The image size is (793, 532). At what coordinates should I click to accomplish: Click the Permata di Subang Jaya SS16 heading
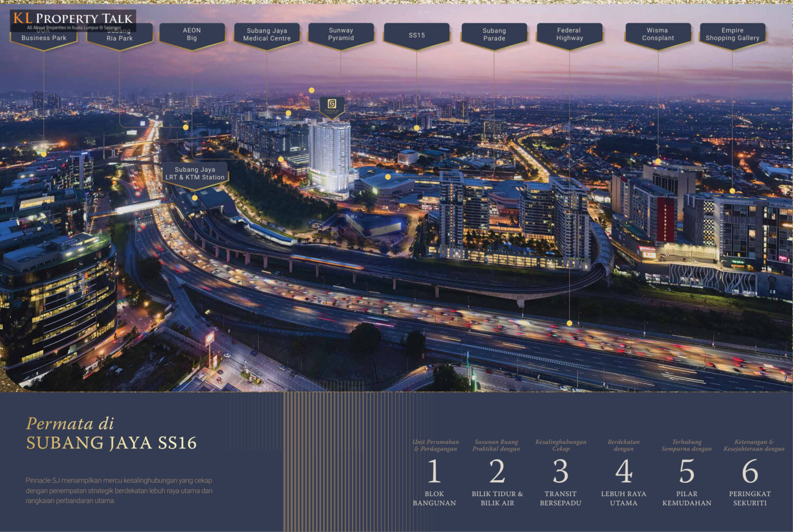[x=112, y=434]
